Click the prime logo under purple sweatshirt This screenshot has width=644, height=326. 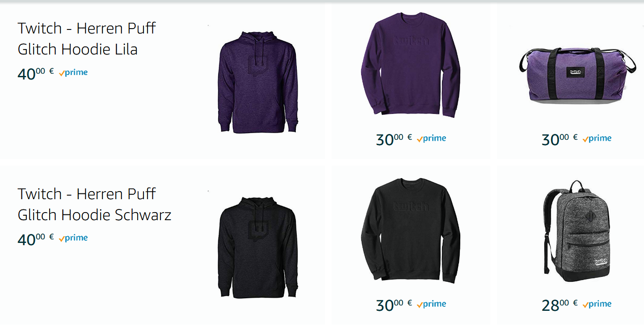pos(431,138)
